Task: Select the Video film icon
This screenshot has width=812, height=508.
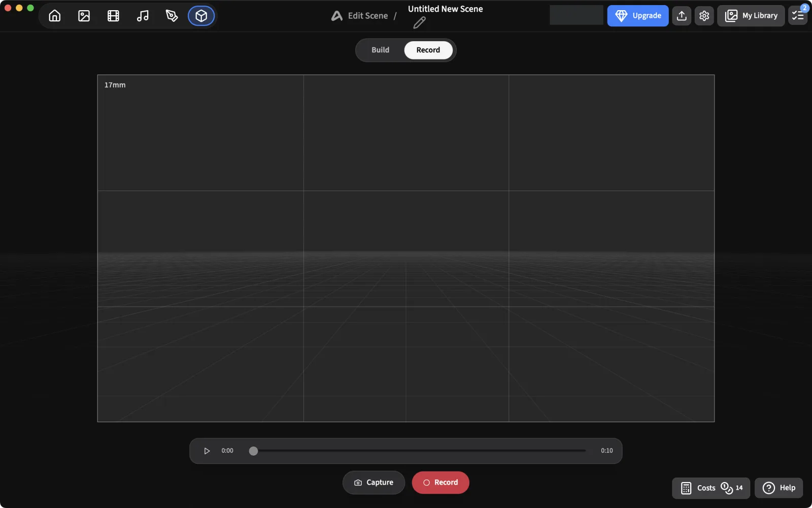Action: (x=113, y=16)
